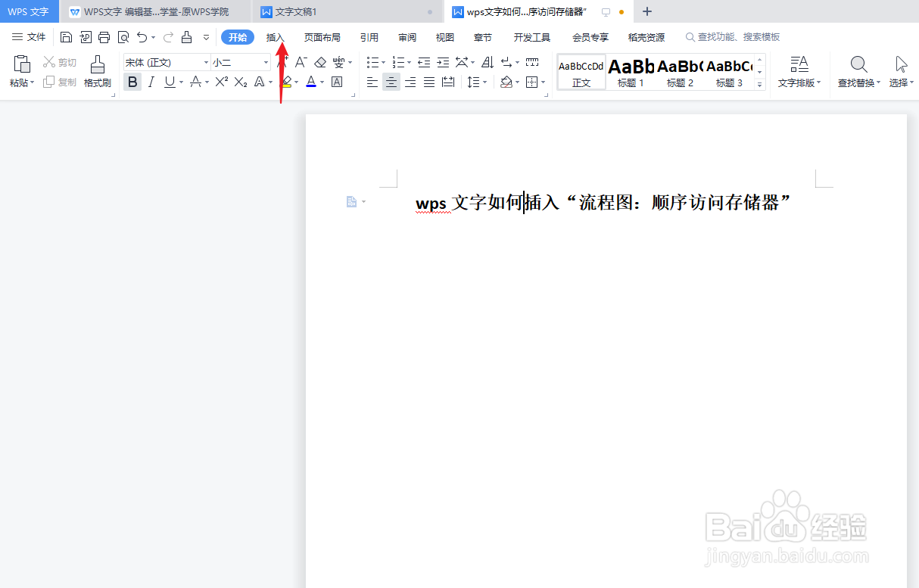Open the 开发工具 ribbon tab
Image resolution: width=919 pixels, height=588 pixels.
532,37
